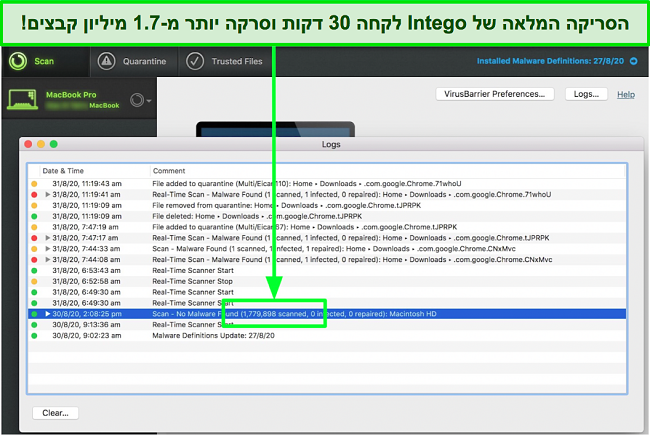Open the scan options dropdown beside MacBook Pro

tap(141, 100)
